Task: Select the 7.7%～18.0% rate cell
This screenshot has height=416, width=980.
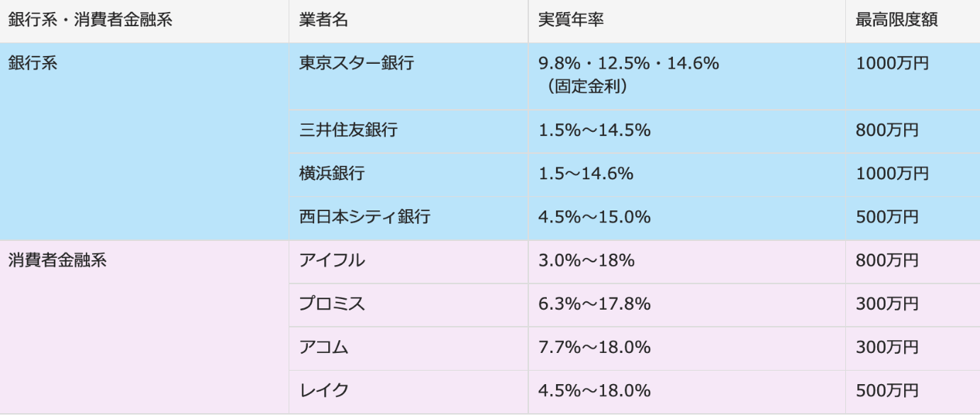Action: (x=594, y=347)
